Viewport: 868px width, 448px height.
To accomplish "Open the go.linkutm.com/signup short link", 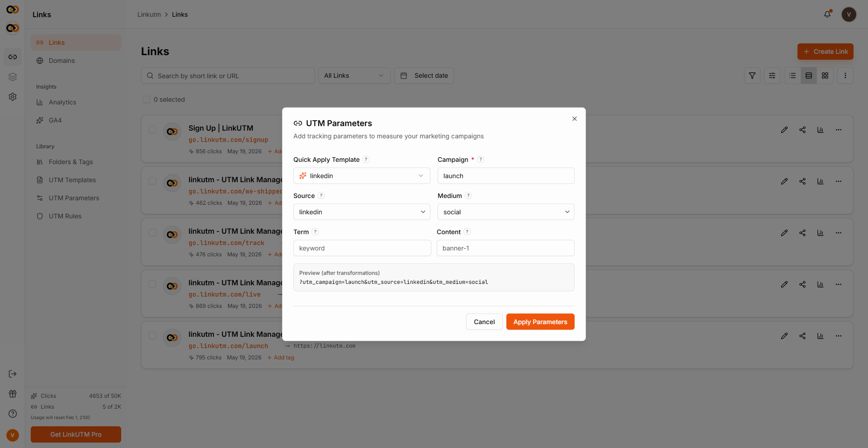I will pyautogui.click(x=228, y=140).
